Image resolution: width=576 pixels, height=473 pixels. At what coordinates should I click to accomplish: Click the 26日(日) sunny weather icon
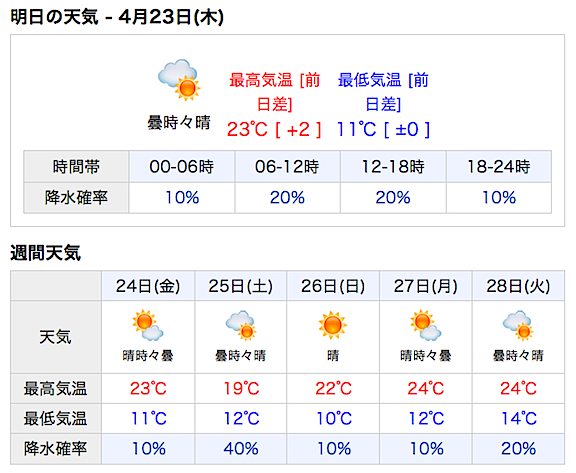[x=333, y=325]
